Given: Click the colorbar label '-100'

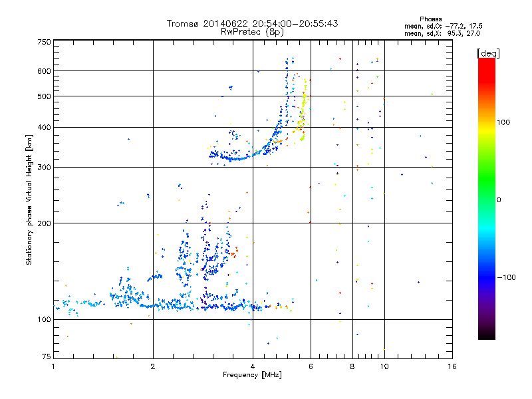Looking at the screenshot, I should [506, 277].
